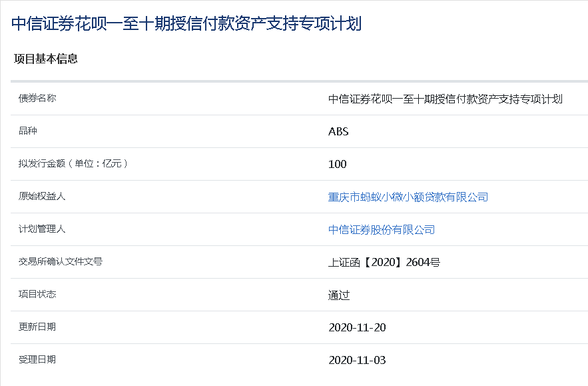Click the 原始权益人 label
This screenshot has height=386, width=588.
coord(42,196)
